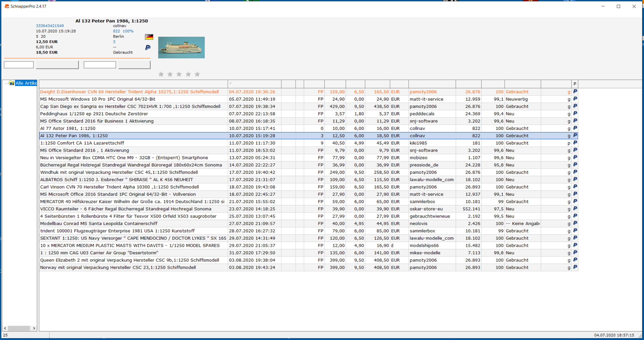This screenshot has width=644, height=340.
Task: Open item number link 333643421549
Action: click(x=50, y=26)
